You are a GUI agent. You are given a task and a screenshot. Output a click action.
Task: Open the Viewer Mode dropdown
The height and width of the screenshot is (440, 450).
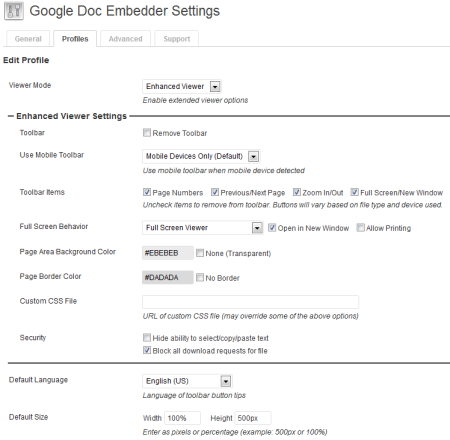[x=182, y=87]
